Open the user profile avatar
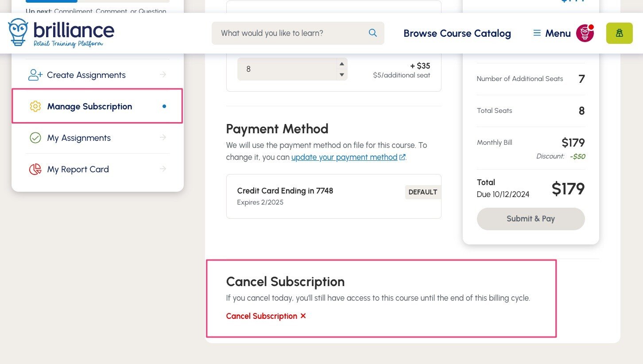The image size is (643, 364). (585, 33)
